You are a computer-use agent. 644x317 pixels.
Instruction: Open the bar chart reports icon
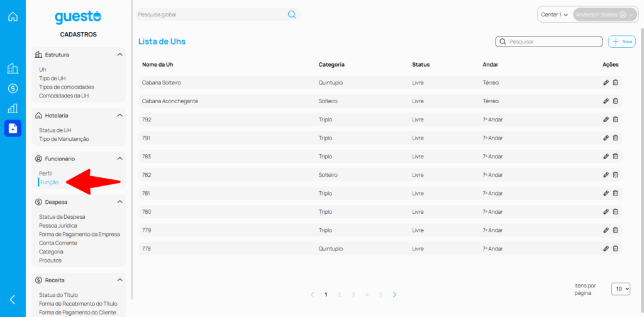point(13,108)
